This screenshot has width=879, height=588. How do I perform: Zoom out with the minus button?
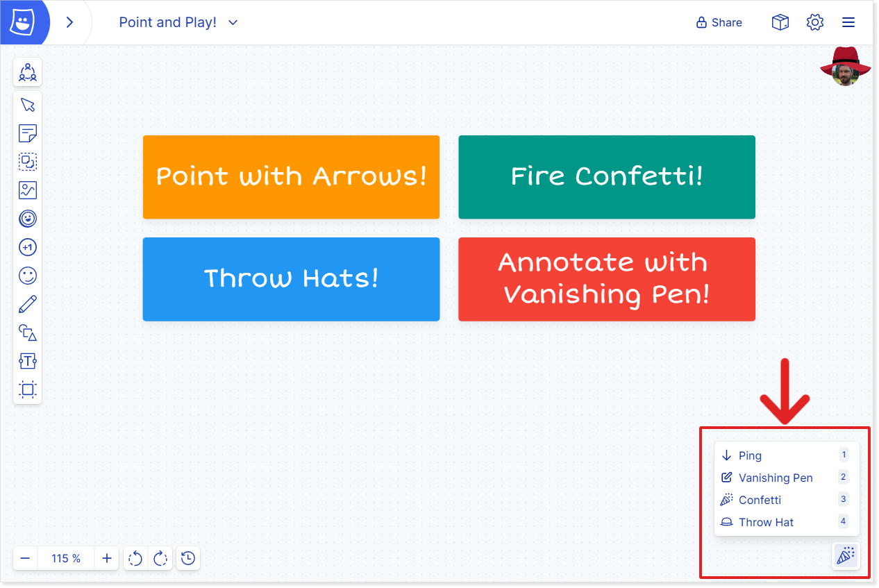pyautogui.click(x=25, y=558)
